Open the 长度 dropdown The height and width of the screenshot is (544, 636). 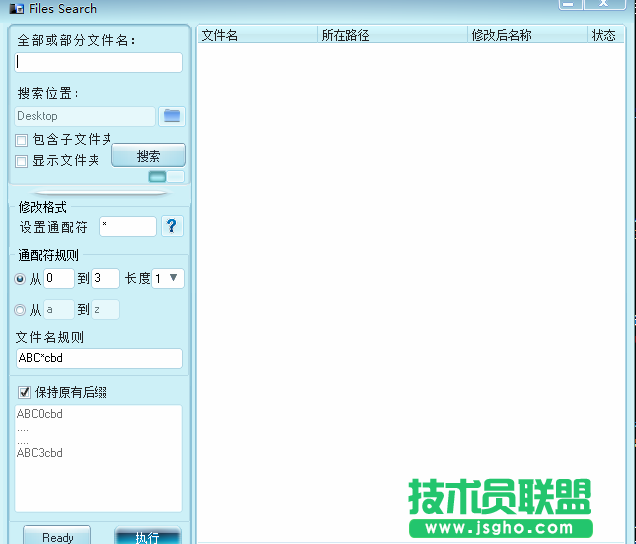click(x=168, y=278)
